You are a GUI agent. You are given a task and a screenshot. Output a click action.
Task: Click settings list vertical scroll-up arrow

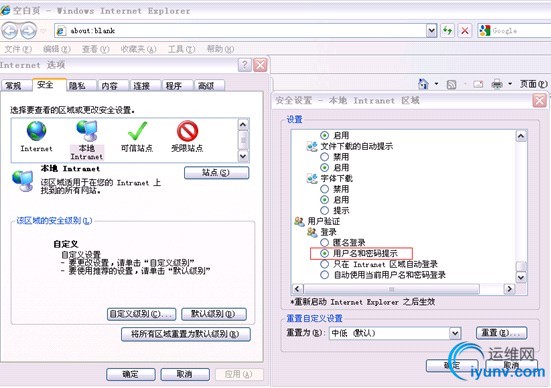[521, 136]
